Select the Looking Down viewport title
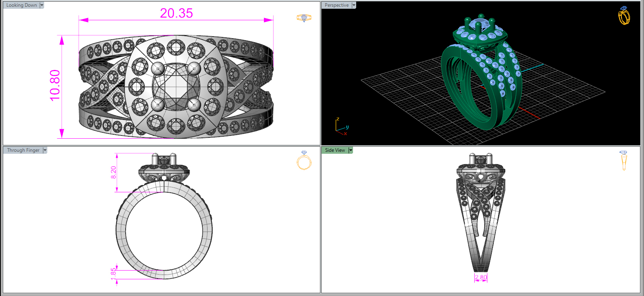Screen dimensions: 644x296 coord(21,5)
